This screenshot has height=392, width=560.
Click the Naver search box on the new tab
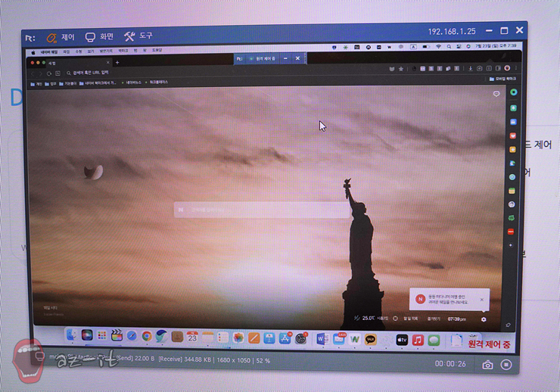click(x=262, y=210)
